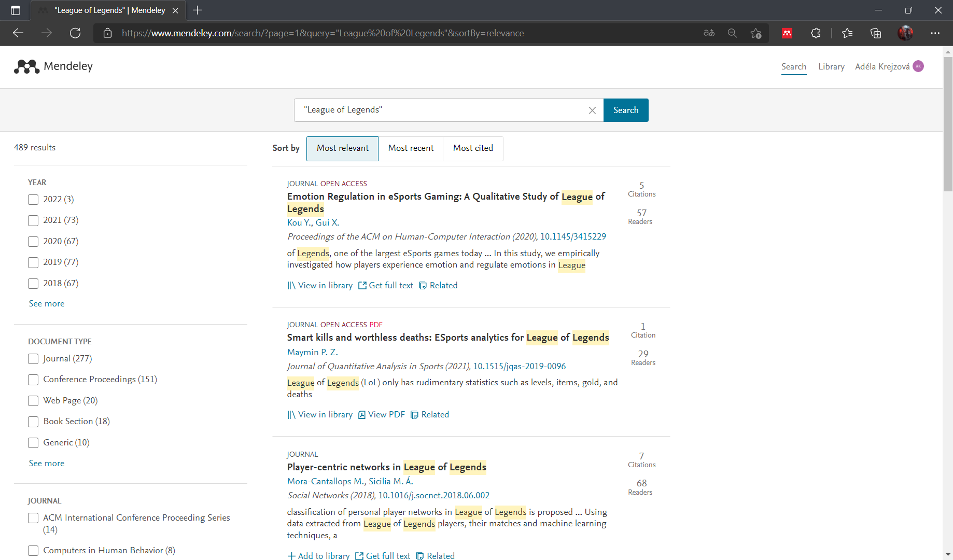The width and height of the screenshot is (953, 560).
Task: Open tab actions menu icon
Action: [16, 10]
